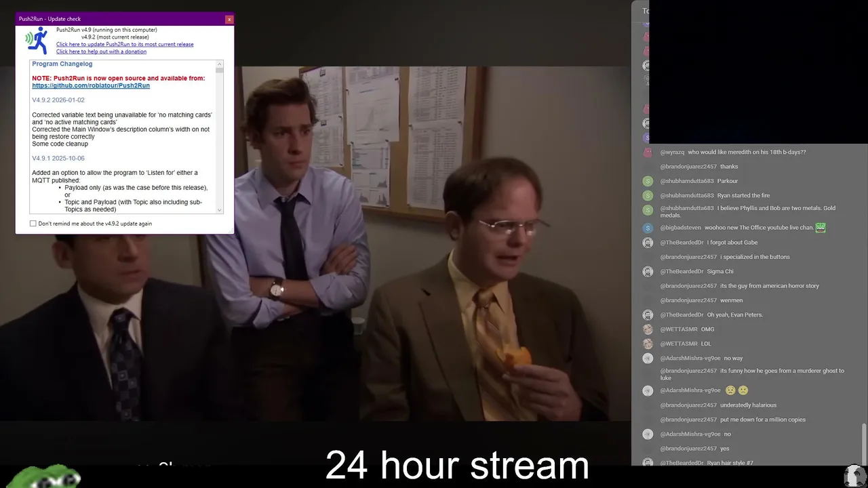Click the @wyrazq username in chat

672,152
